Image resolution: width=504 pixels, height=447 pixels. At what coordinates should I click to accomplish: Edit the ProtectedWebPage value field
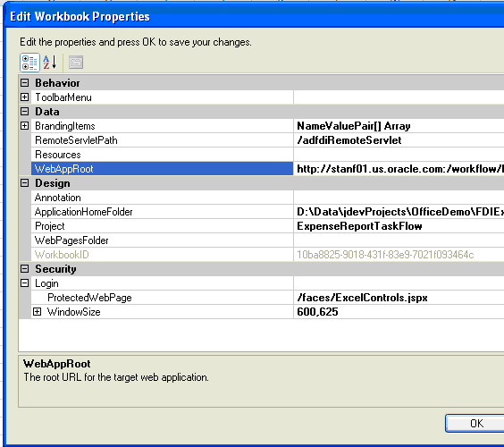coord(399,298)
